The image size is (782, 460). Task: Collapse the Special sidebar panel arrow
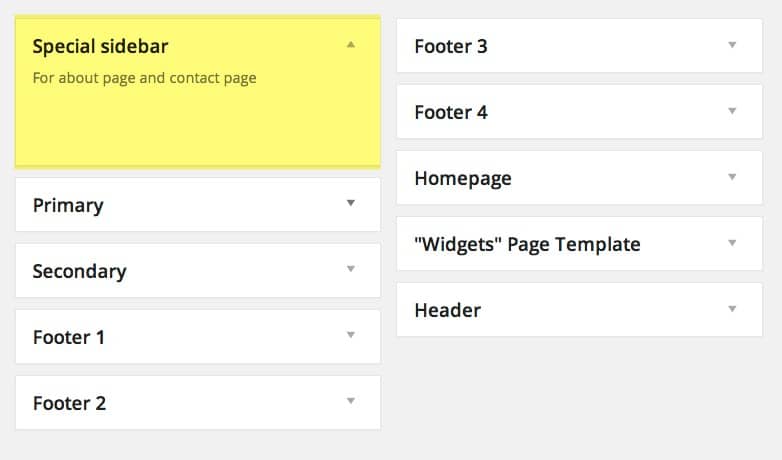(x=350, y=45)
